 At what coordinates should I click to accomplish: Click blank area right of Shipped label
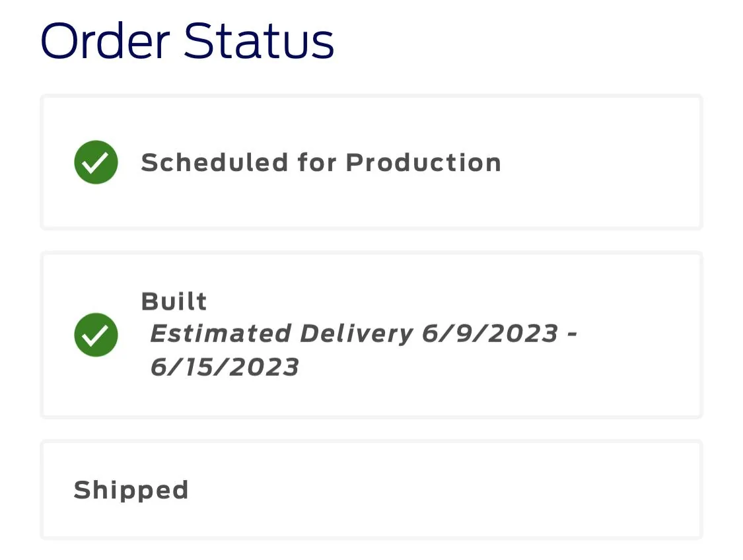click(x=445, y=490)
